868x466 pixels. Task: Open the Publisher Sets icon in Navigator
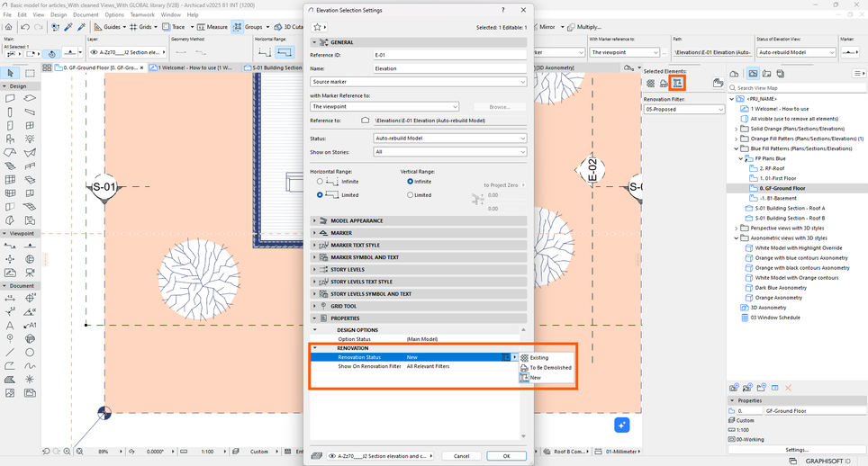[x=781, y=74]
